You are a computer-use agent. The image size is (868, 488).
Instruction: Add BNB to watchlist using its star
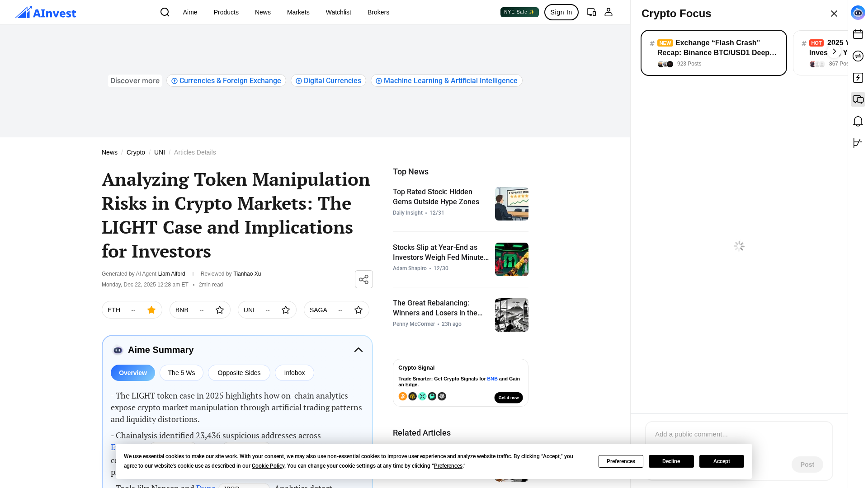tap(220, 310)
